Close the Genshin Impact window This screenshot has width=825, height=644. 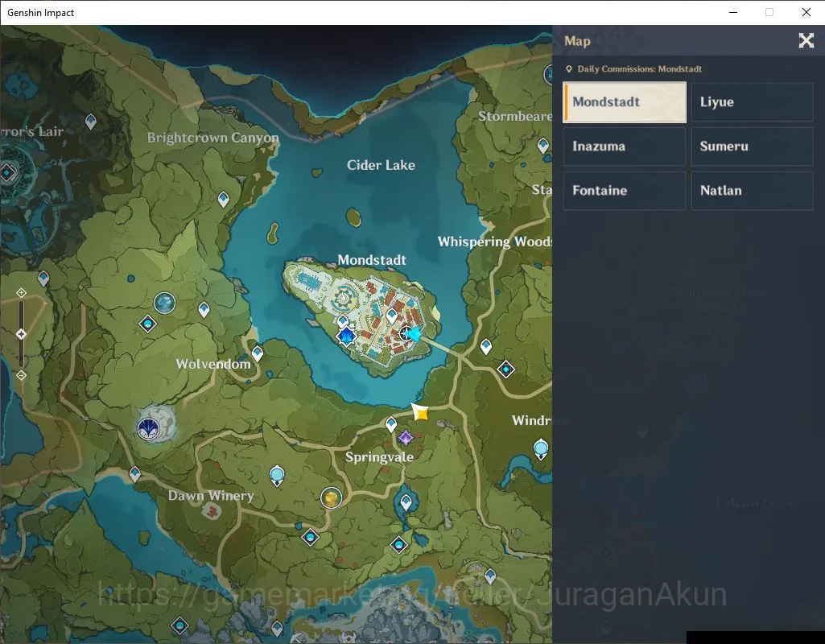coord(806,12)
